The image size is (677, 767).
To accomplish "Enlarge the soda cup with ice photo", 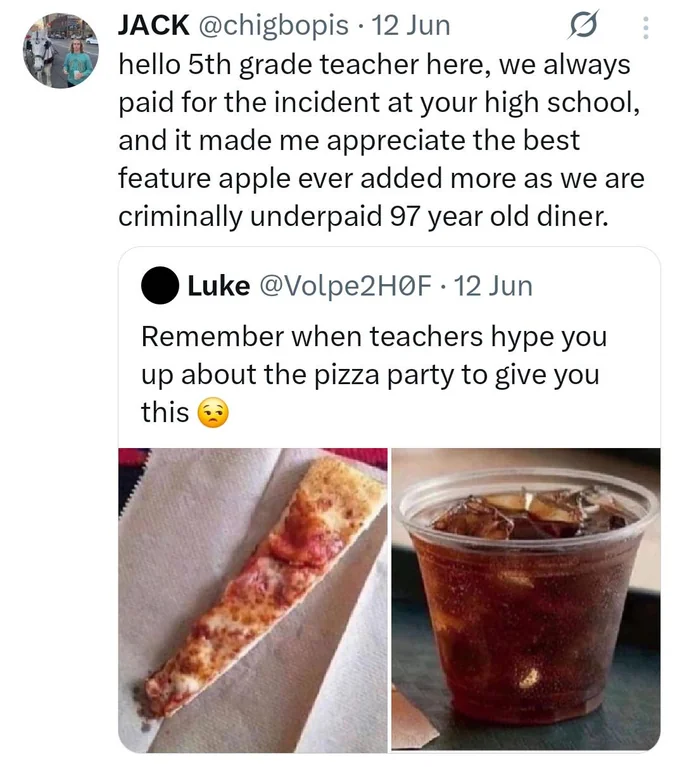I will pyautogui.click(x=525, y=598).
